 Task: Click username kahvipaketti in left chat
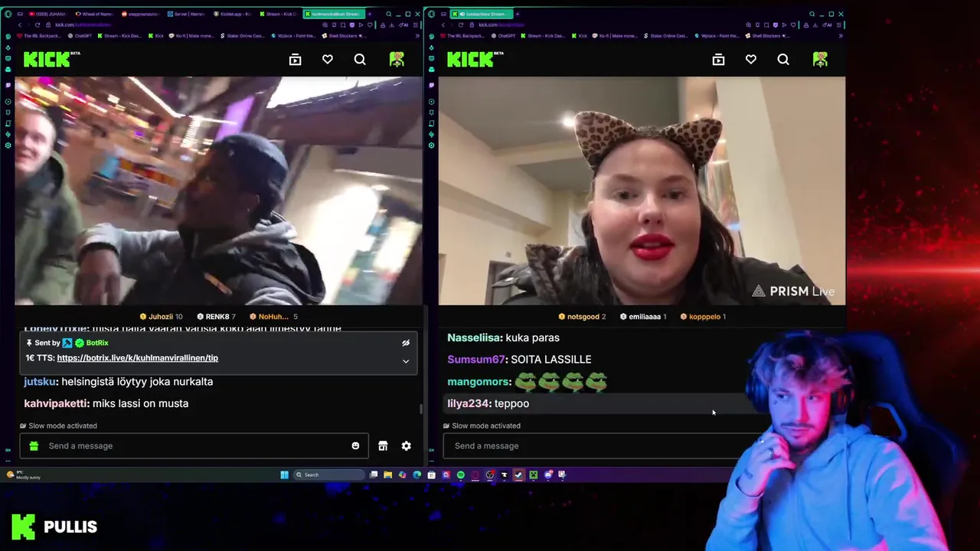tap(57, 403)
